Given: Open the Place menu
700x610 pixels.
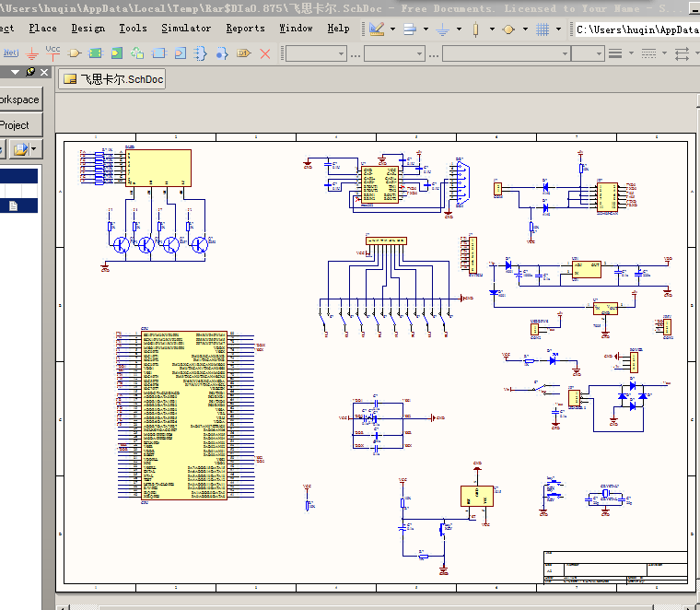Looking at the screenshot, I should (x=43, y=29).
